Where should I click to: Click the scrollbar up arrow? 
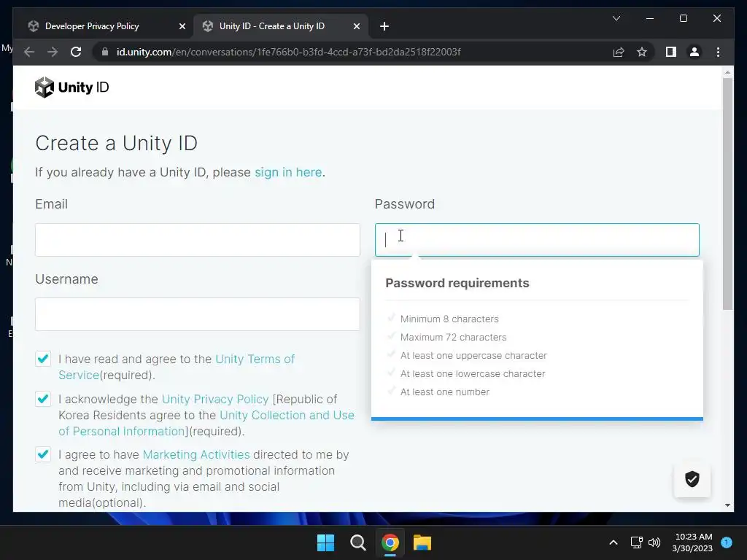point(727,72)
